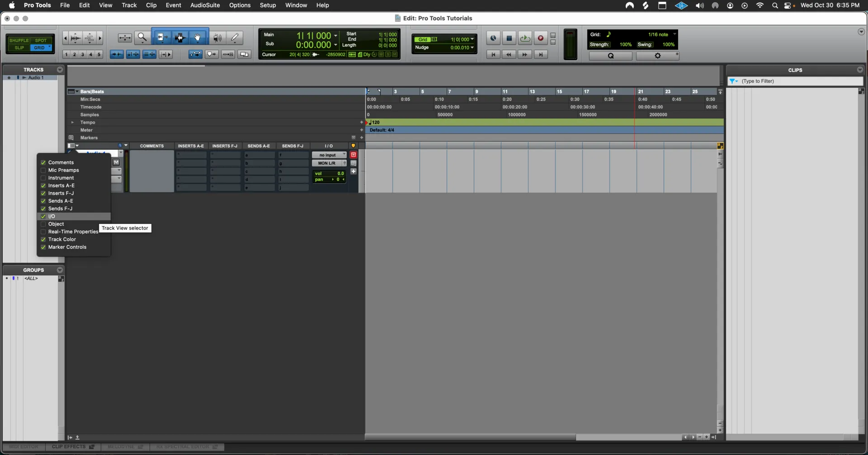This screenshot has height=455, width=868.
Task: Open the TRACKS list dropdown menu
Action: point(60,70)
